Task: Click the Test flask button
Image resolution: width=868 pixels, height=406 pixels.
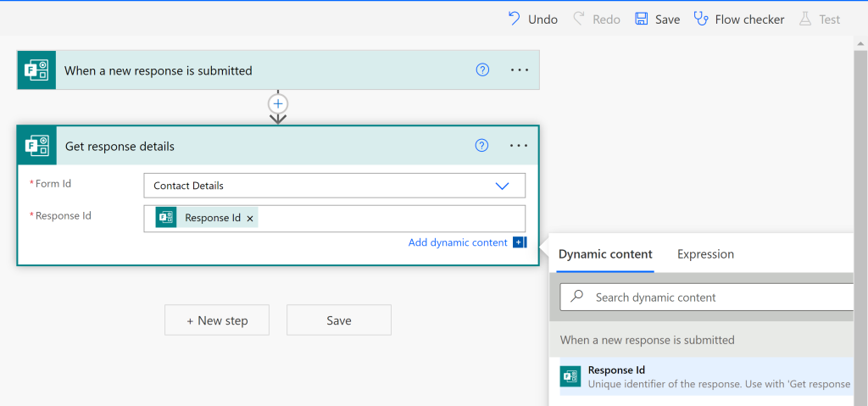Action: pyautogui.click(x=820, y=19)
